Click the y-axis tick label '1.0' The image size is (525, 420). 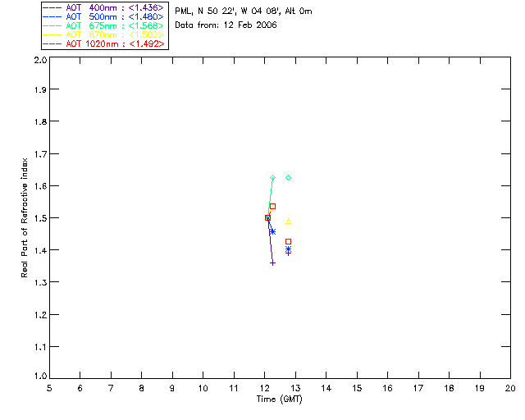click(40, 376)
